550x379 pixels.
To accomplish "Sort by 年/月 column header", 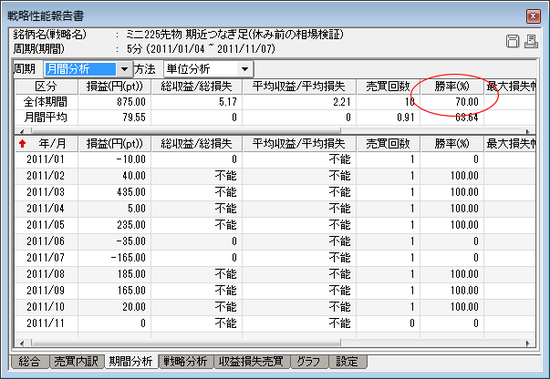I will (46, 144).
